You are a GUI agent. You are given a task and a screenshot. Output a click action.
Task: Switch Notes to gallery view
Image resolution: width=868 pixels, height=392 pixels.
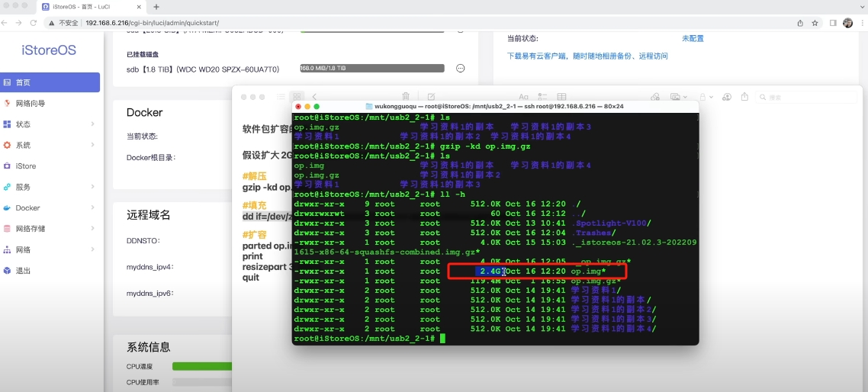(297, 96)
